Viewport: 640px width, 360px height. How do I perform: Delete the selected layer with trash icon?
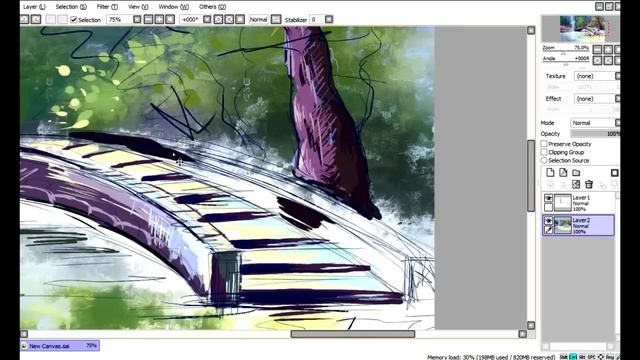pyautogui.click(x=589, y=184)
